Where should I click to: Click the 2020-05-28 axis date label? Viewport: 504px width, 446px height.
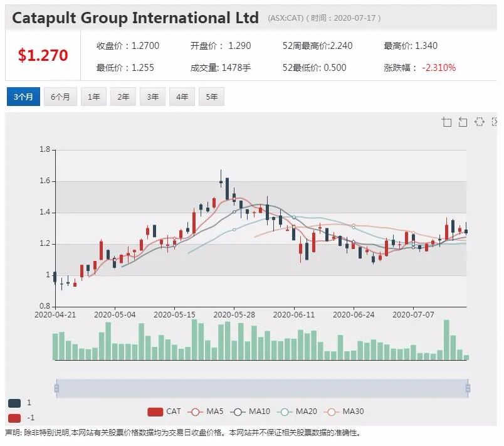[234, 315]
